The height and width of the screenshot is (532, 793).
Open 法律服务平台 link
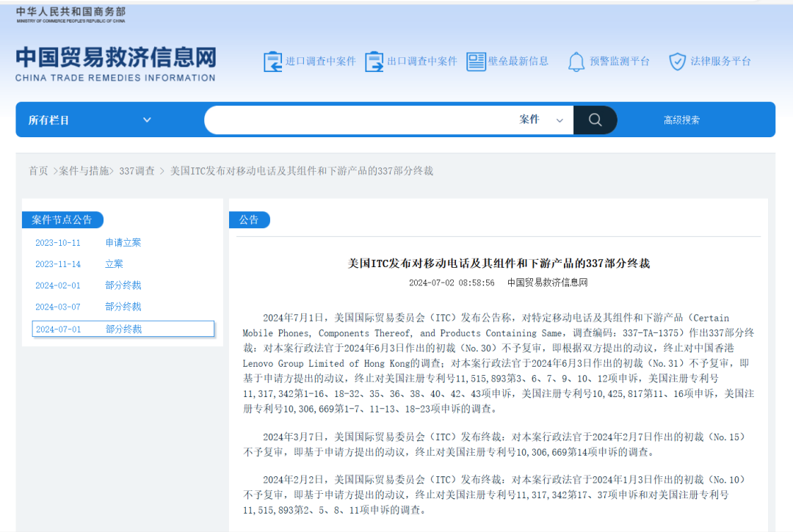721,61
